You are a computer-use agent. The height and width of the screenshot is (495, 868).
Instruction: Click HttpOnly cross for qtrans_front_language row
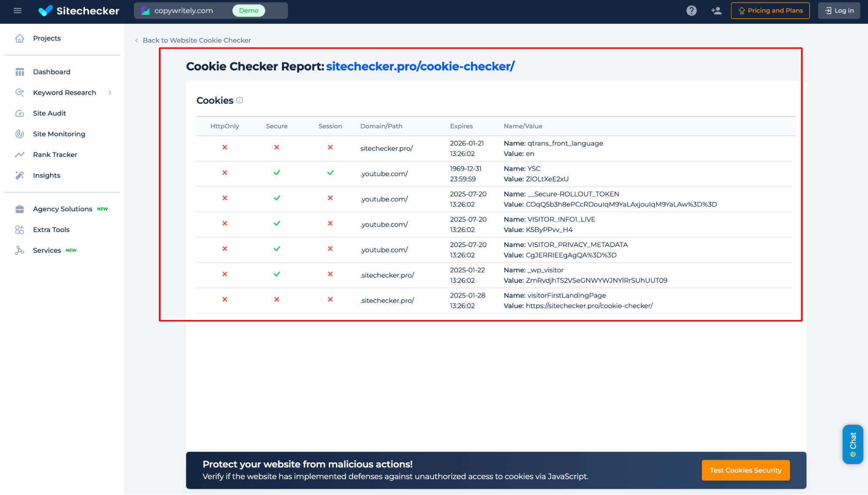pyautogui.click(x=224, y=147)
